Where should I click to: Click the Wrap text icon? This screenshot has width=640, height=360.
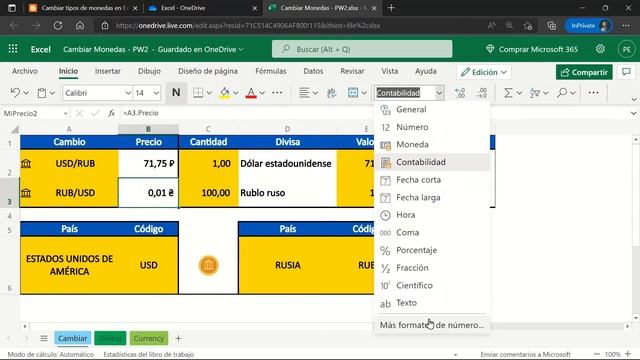tap(331, 93)
